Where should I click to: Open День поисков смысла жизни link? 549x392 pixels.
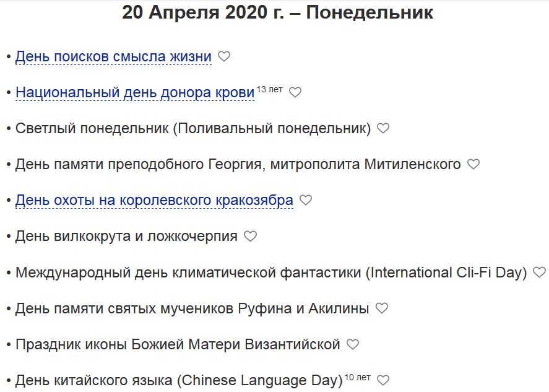[x=113, y=57]
